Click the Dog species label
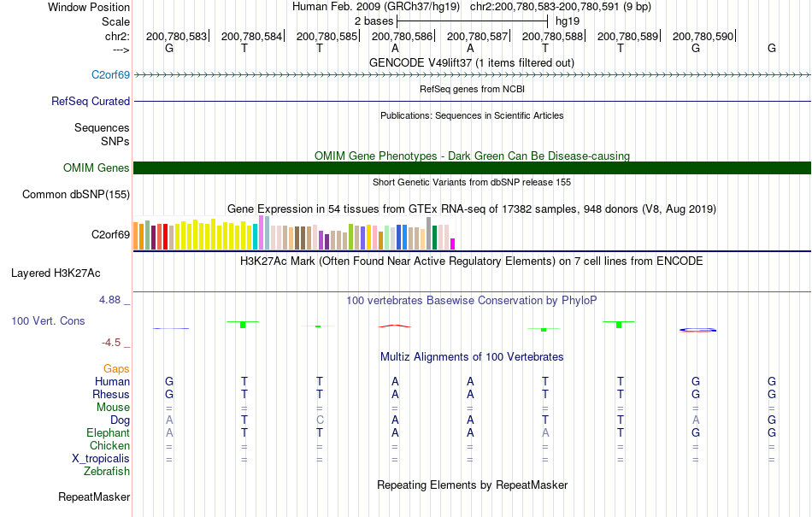This screenshot has height=517, width=812. [x=120, y=420]
